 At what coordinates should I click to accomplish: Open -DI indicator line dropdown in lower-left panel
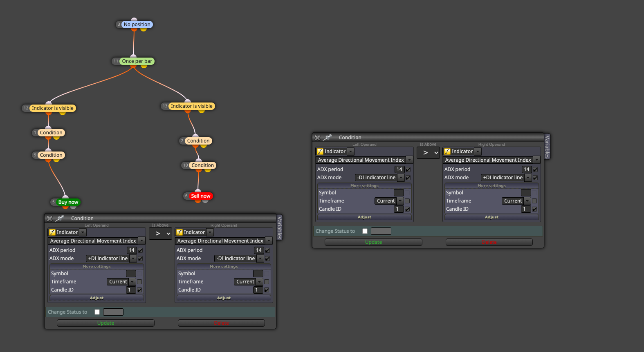point(260,258)
